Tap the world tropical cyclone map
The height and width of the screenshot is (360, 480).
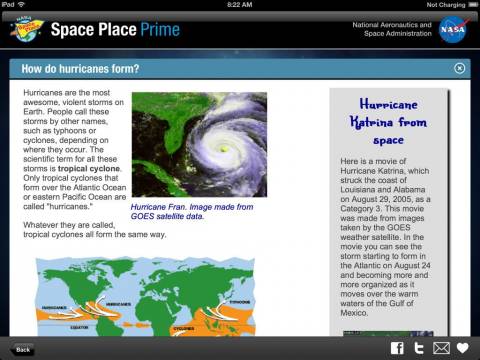(145, 297)
